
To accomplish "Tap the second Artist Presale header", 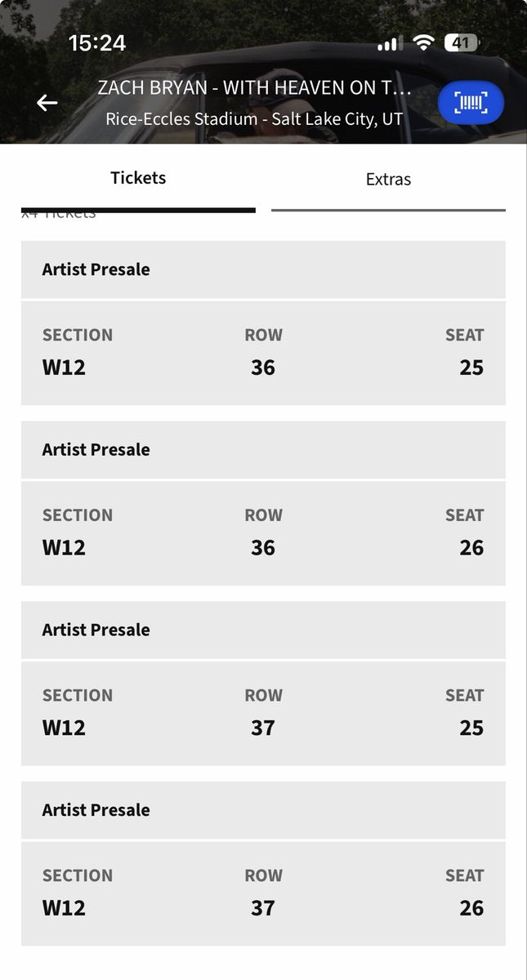I will click(263, 450).
